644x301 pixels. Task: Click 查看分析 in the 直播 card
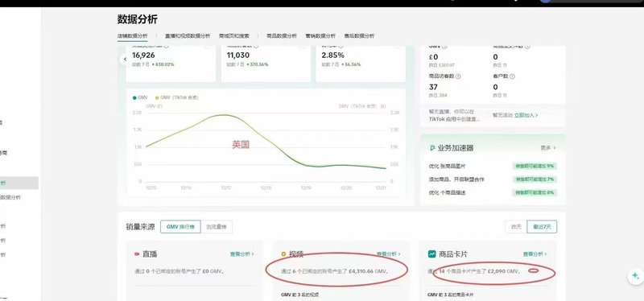[242, 254]
